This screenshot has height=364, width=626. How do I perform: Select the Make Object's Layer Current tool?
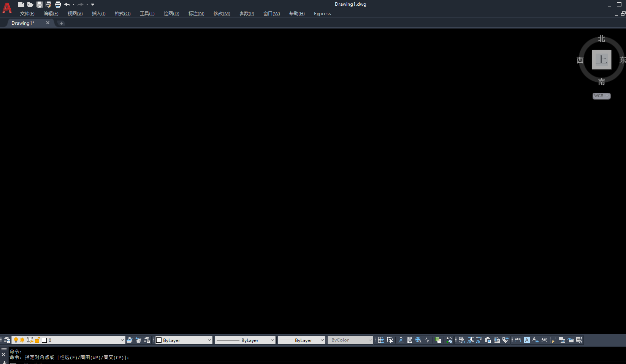(x=130, y=340)
